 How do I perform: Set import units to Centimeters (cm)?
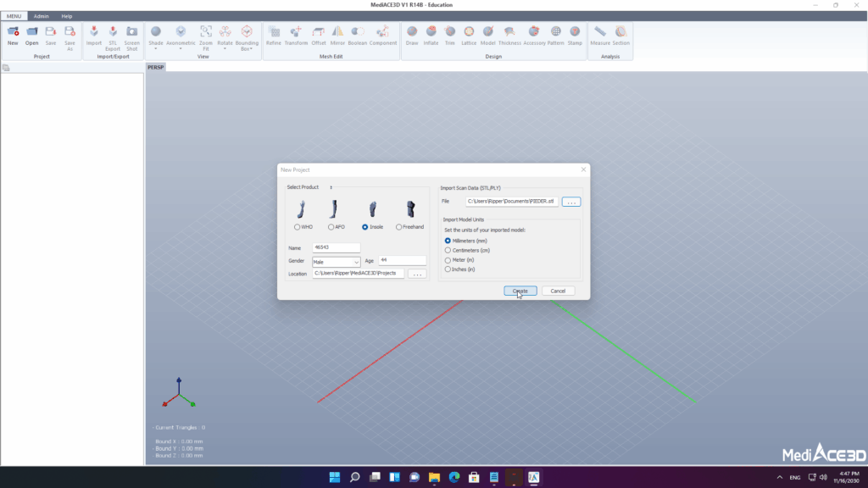(448, 250)
